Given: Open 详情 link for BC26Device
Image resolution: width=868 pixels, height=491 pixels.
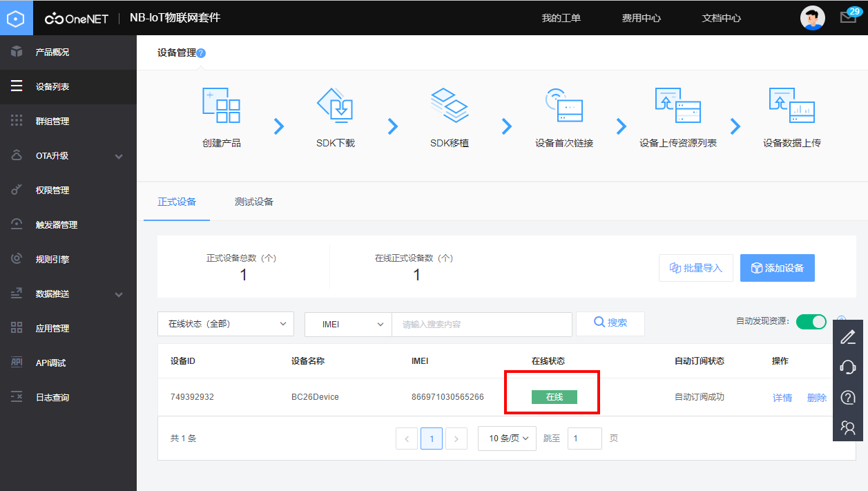Looking at the screenshot, I should click(x=782, y=397).
